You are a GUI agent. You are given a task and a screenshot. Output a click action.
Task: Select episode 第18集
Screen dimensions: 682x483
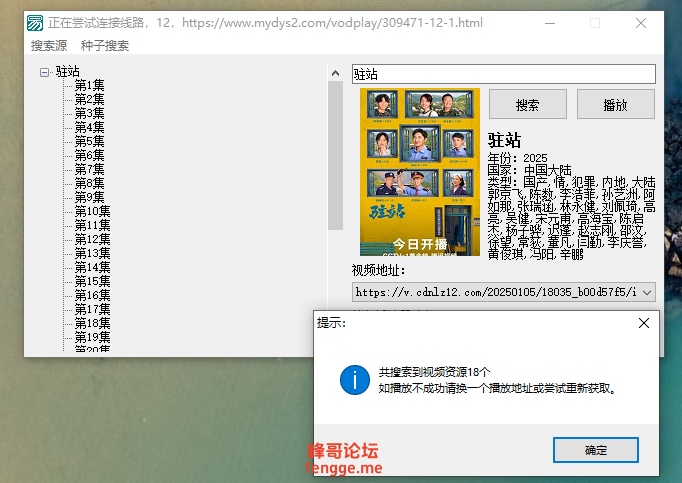click(92, 323)
